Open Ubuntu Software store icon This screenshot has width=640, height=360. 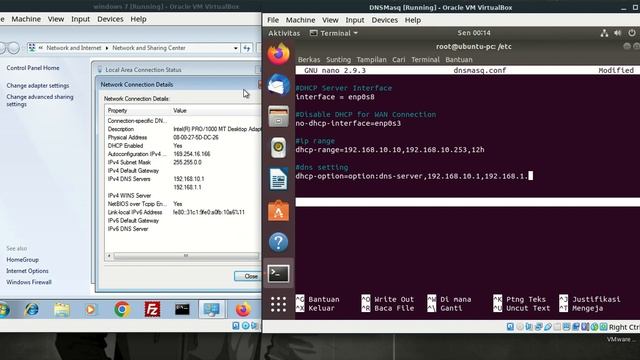click(x=278, y=211)
